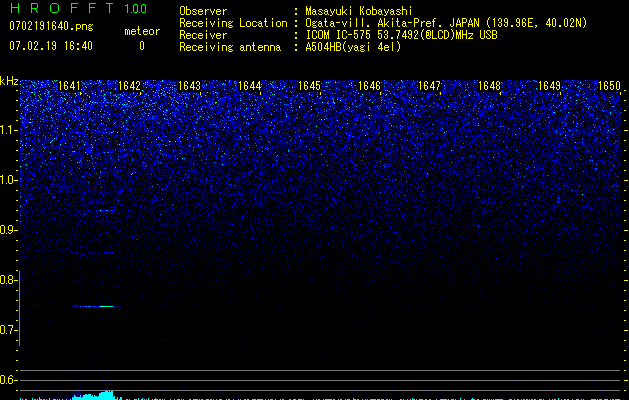
Task: Select the Ogata-vill. Akita-Pref. JAPAN location text
Action: pos(446,23)
